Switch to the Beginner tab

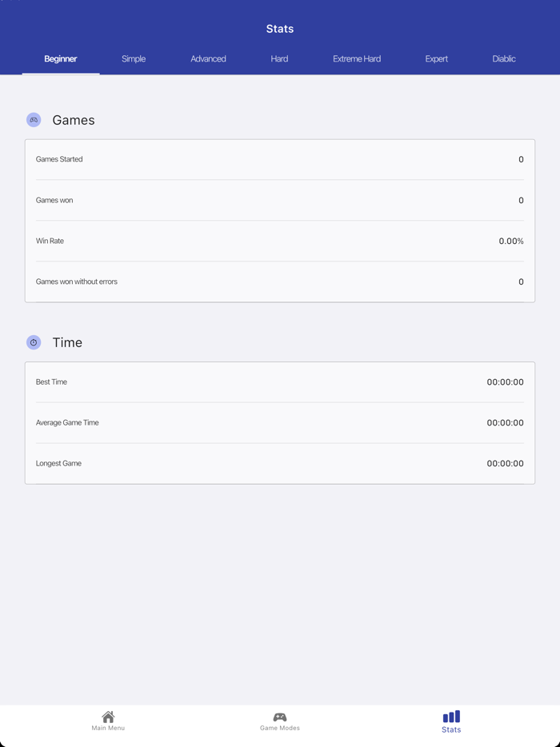point(61,58)
